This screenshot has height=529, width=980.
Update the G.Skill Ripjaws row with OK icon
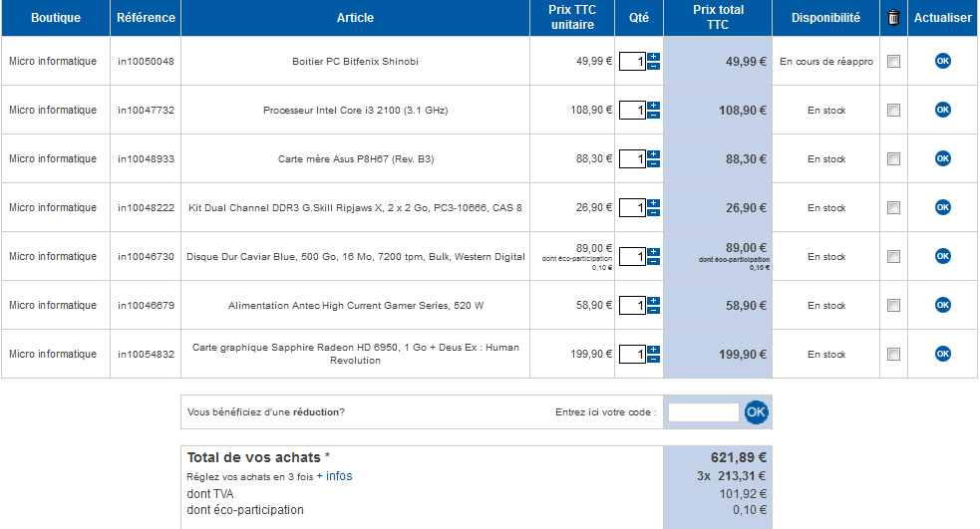[x=942, y=207]
